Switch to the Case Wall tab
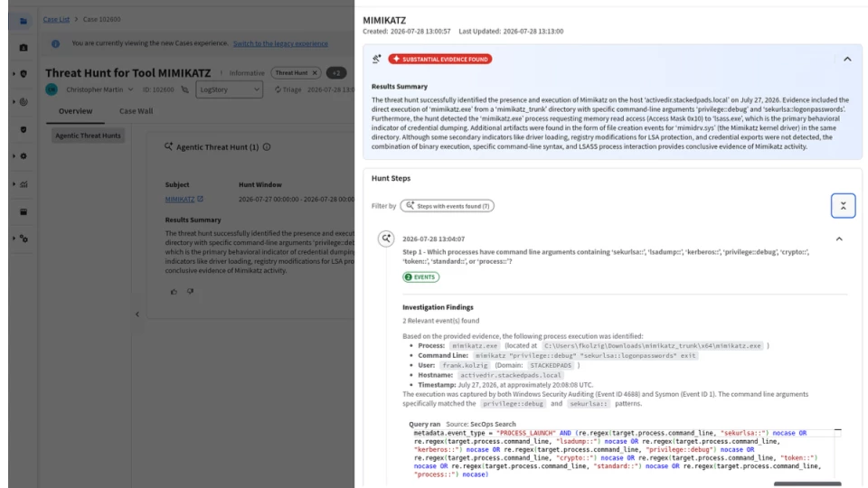The image size is (868, 488). click(137, 111)
